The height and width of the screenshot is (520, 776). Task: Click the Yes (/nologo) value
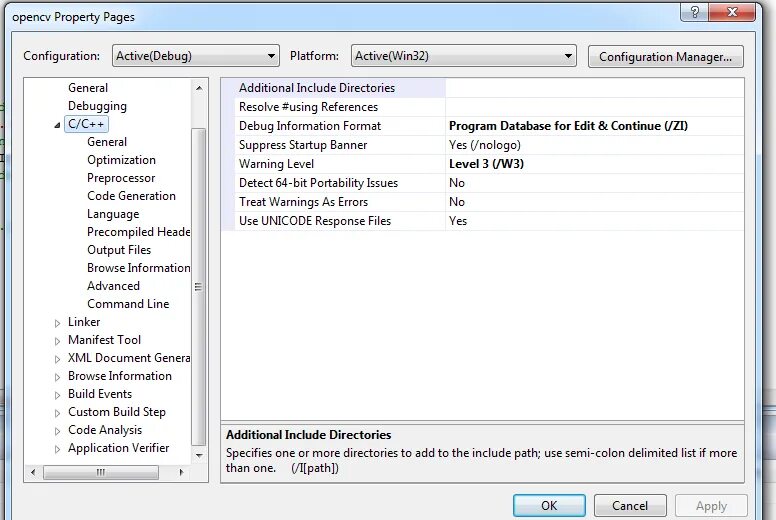[x=485, y=145]
